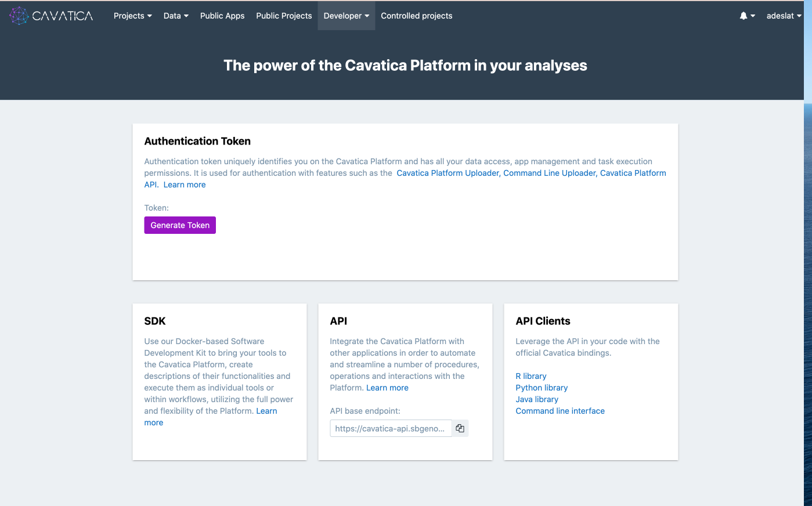Click Learn more in the API card
This screenshot has width=812, height=506.
pyautogui.click(x=387, y=388)
